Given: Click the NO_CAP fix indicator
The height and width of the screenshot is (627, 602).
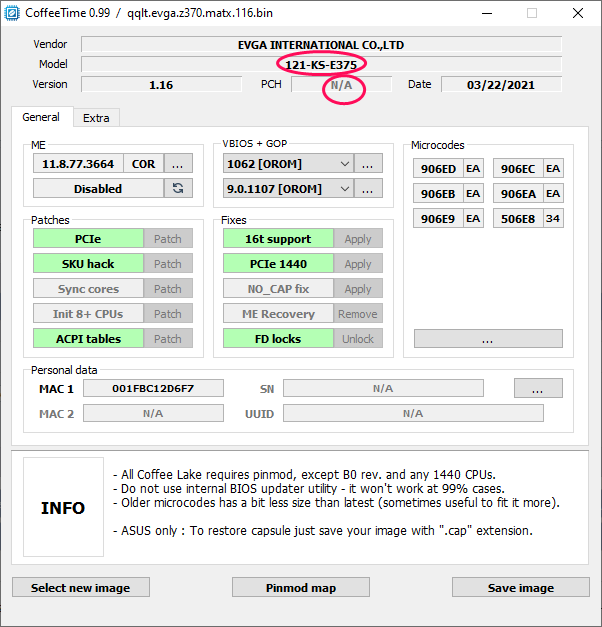Looking at the screenshot, I should click(278, 289).
